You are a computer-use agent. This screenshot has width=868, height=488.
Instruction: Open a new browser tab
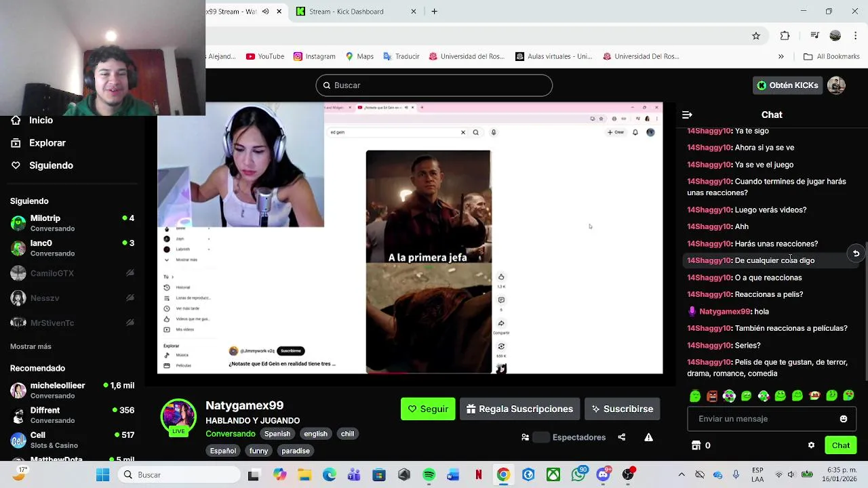tap(434, 12)
